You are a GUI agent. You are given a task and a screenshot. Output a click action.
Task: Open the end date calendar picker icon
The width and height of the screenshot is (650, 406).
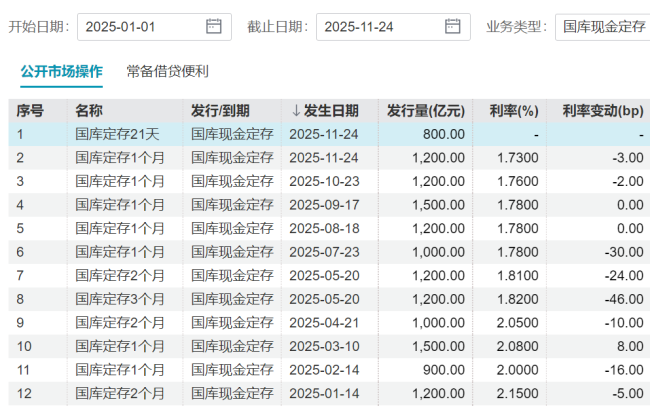(453, 27)
